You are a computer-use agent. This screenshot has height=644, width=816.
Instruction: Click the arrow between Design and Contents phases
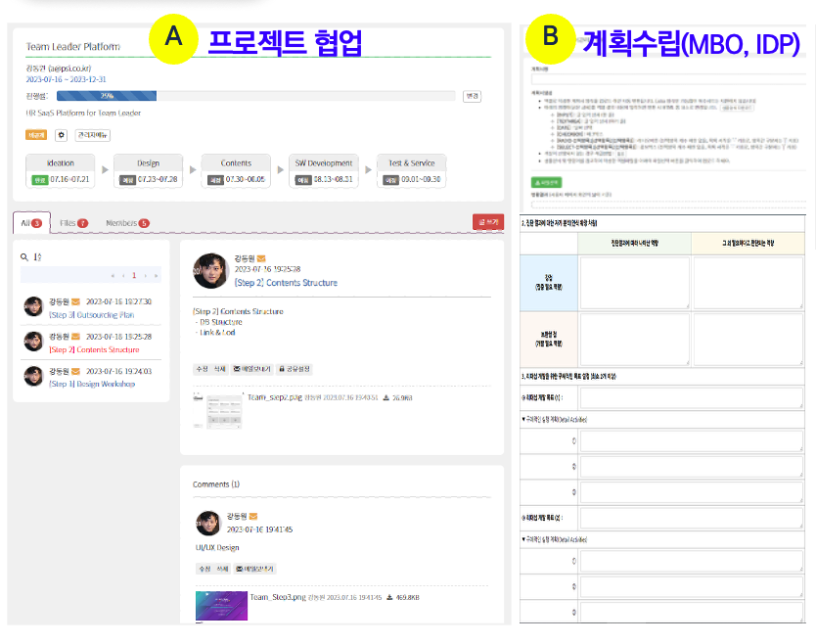(x=193, y=168)
